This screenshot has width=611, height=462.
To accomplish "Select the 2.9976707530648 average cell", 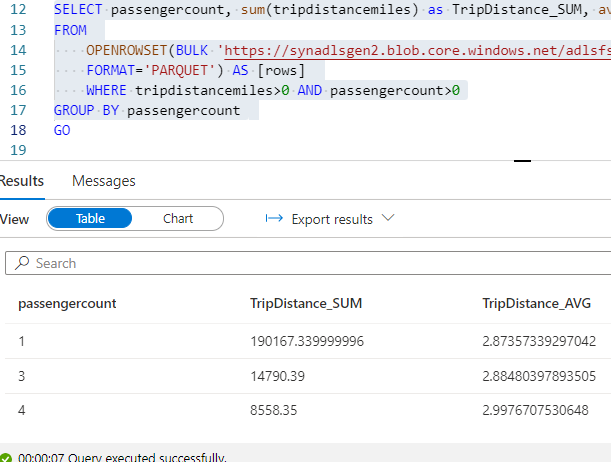I will (x=535, y=410).
